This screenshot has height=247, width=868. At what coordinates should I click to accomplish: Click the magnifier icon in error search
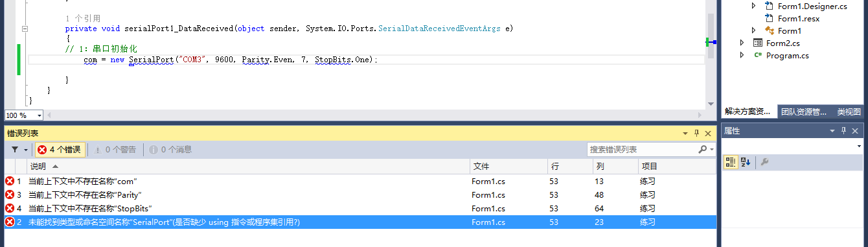pyautogui.click(x=703, y=150)
